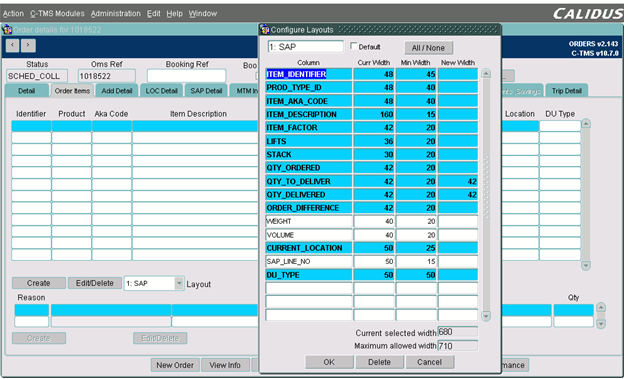Open the C-TMS Modules menu

(57, 14)
